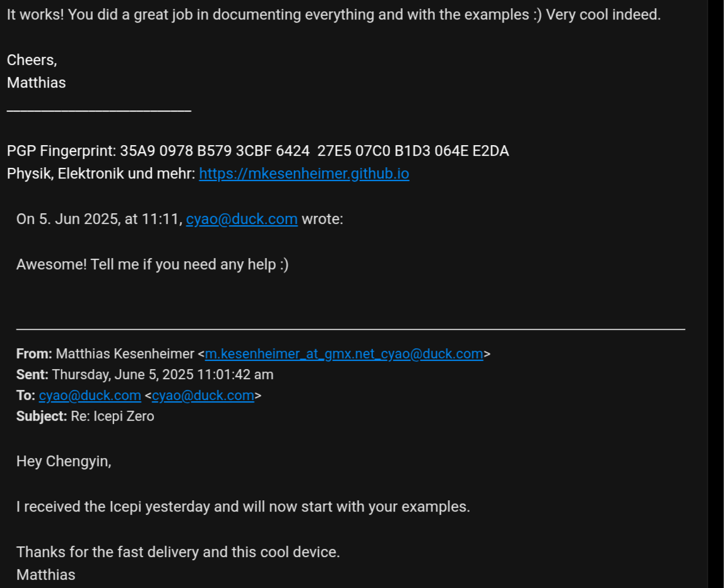The height and width of the screenshot is (588, 724).
Task: Click the PGP Fingerprint text line
Action: 258,151
